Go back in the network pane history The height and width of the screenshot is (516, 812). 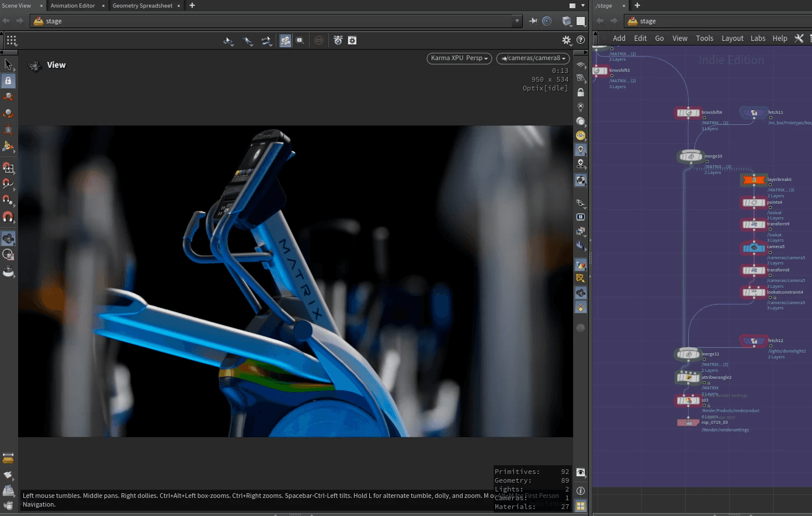600,21
